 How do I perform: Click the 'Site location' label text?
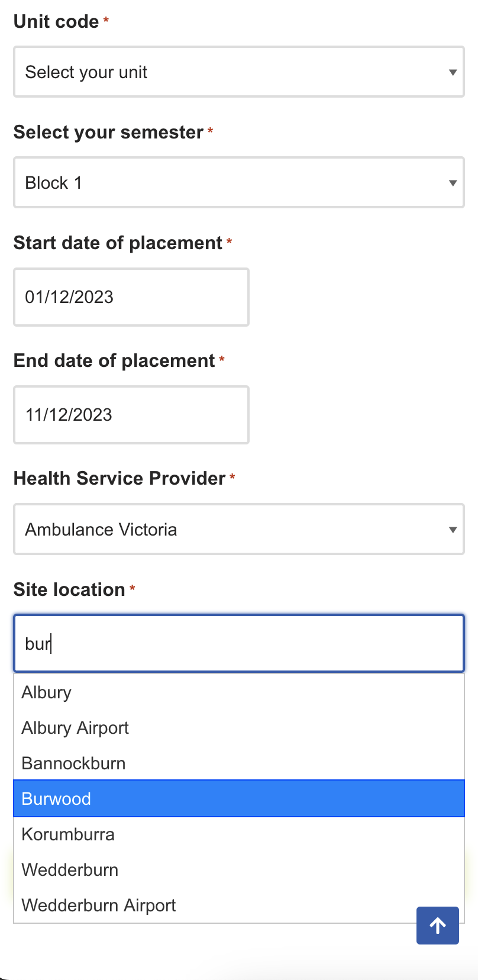69,589
